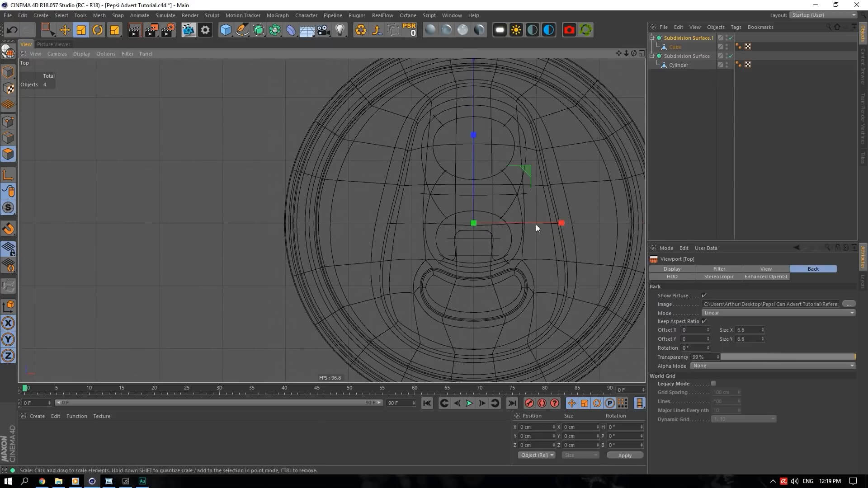Select the Rotate tool icon

point(98,30)
